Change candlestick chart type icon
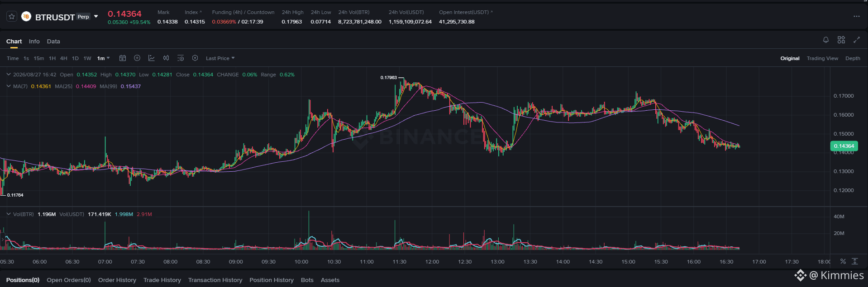The image size is (868, 287). pyautogui.click(x=166, y=58)
